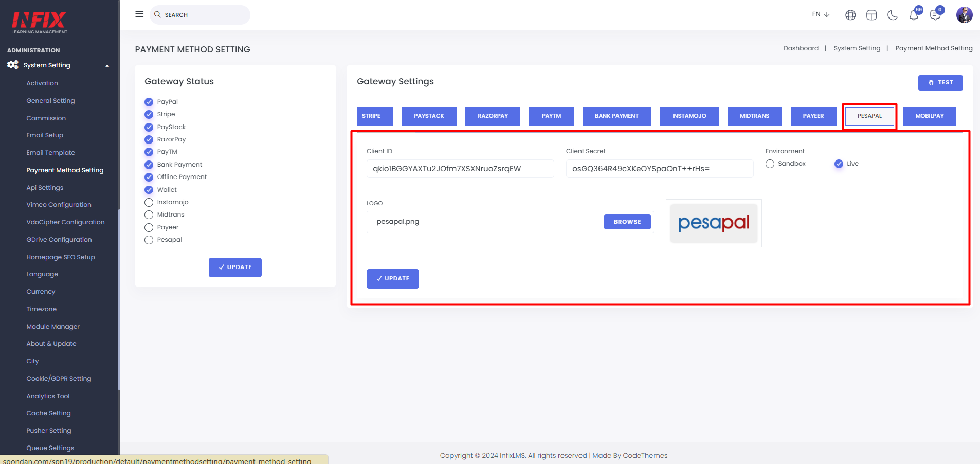Click the System Setting gears icon

13,65
